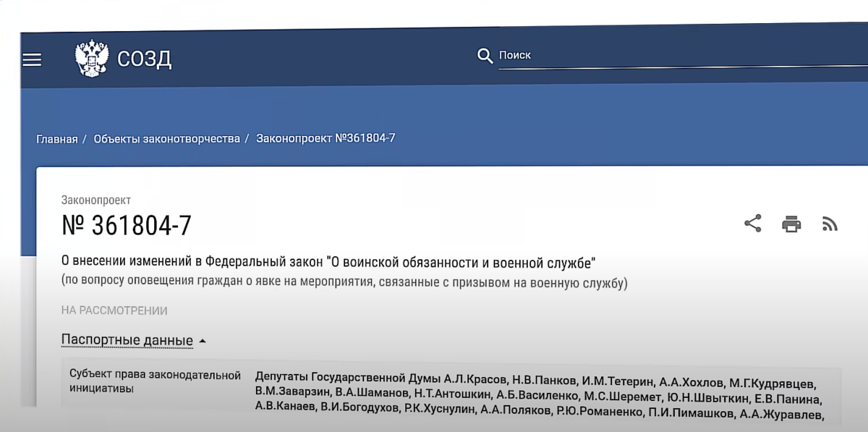Click deputy name М.Г.Кудрявцев
This screenshot has width=868, height=432.
pos(773,382)
